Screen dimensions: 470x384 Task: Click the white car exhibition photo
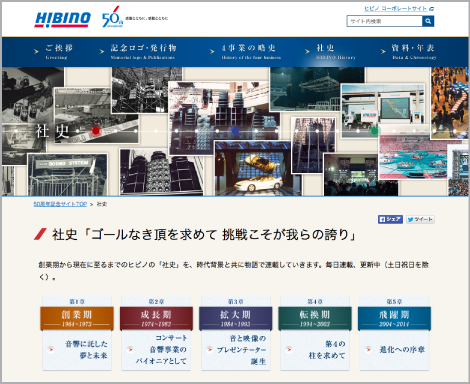click(x=258, y=168)
